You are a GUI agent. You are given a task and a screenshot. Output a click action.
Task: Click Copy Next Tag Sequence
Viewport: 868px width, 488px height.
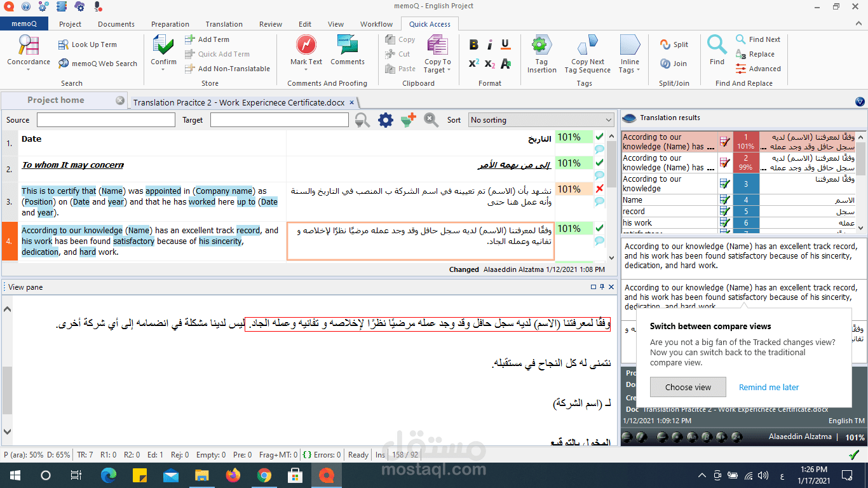coord(587,54)
